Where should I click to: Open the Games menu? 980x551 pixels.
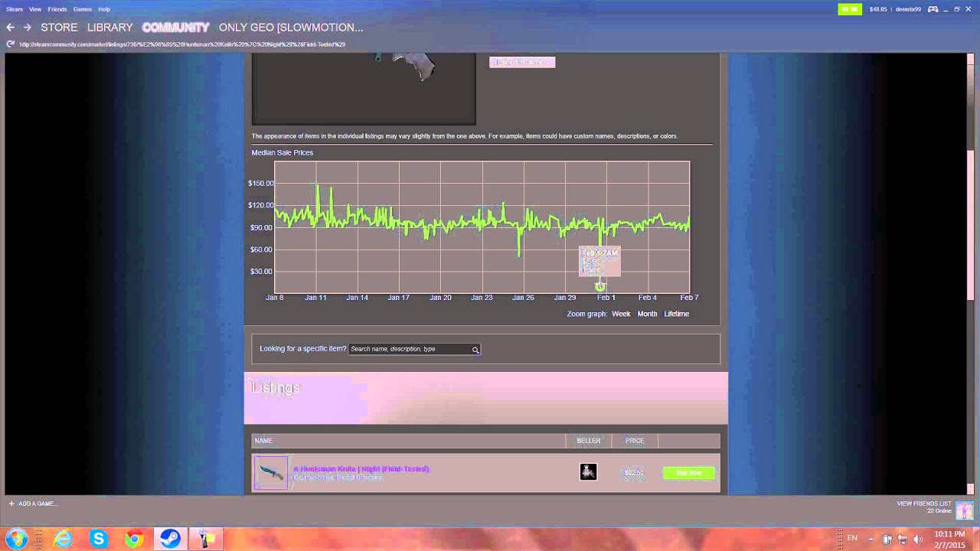tap(83, 9)
